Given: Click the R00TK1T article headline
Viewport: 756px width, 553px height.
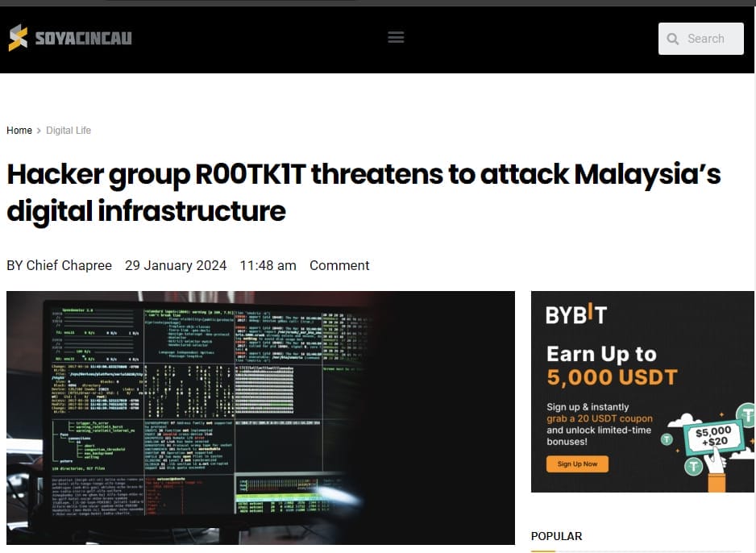Looking at the screenshot, I should tap(363, 193).
